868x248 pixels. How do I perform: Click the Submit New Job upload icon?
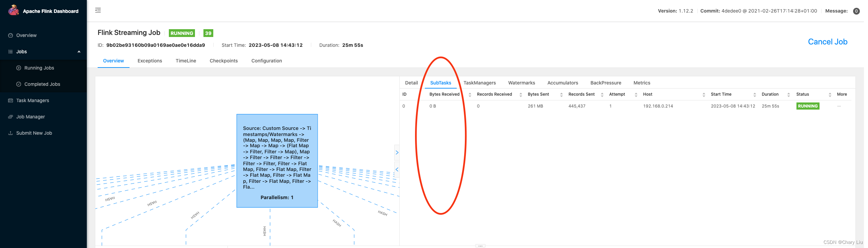11,133
